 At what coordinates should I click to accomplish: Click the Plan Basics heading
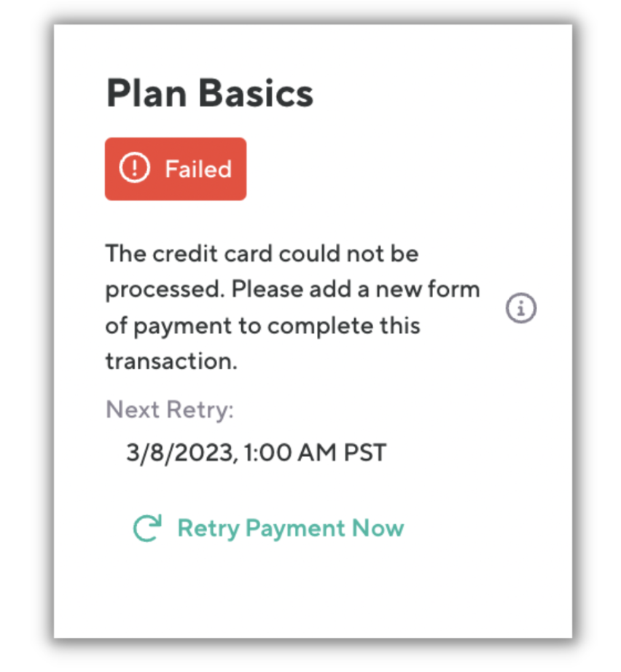pos(210,93)
